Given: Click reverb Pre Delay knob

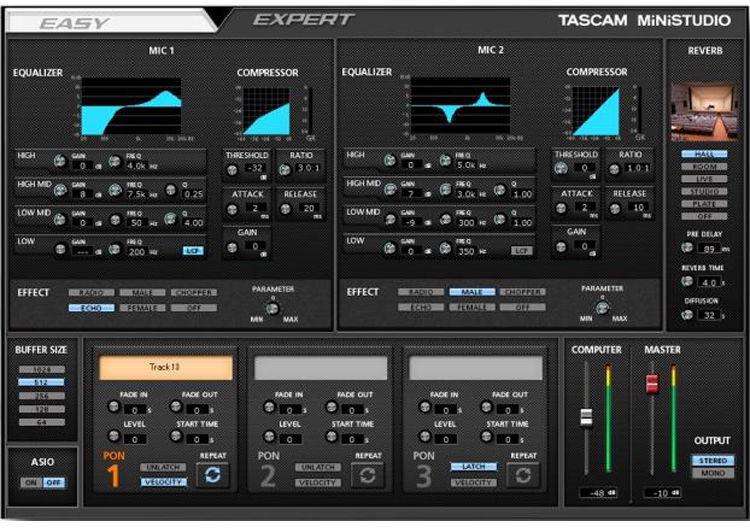Looking at the screenshot, I should [x=687, y=247].
